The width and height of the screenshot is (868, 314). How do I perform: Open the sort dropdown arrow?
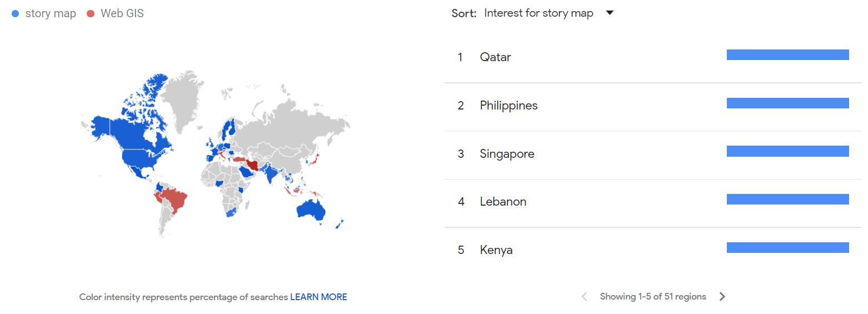coord(609,13)
